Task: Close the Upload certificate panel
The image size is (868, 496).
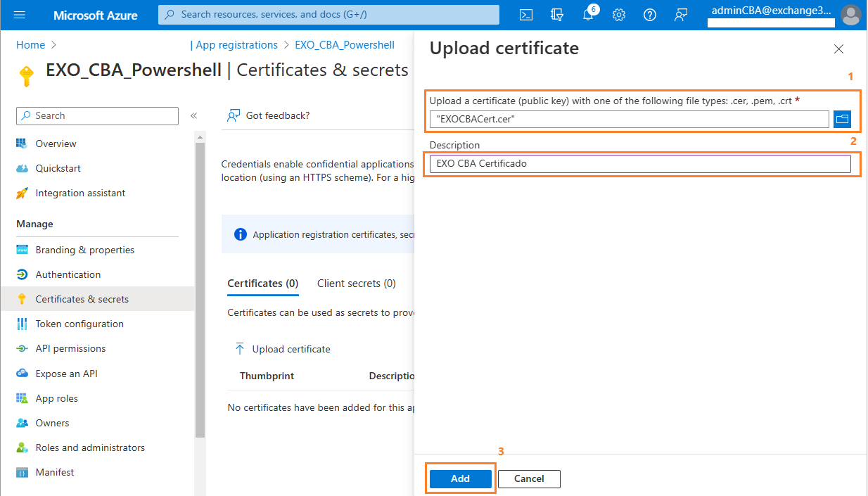Action: pyautogui.click(x=838, y=49)
